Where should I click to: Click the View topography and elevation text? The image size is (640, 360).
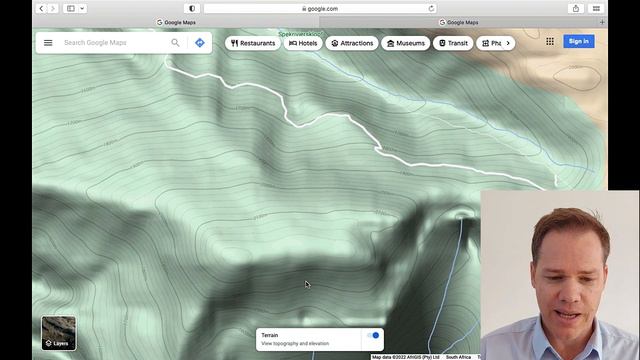295,344
